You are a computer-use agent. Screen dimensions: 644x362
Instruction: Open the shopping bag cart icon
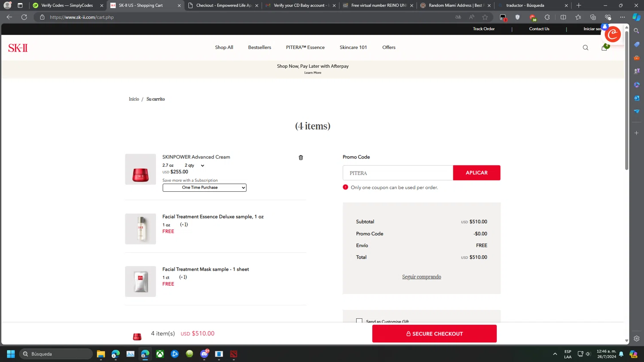604,48
